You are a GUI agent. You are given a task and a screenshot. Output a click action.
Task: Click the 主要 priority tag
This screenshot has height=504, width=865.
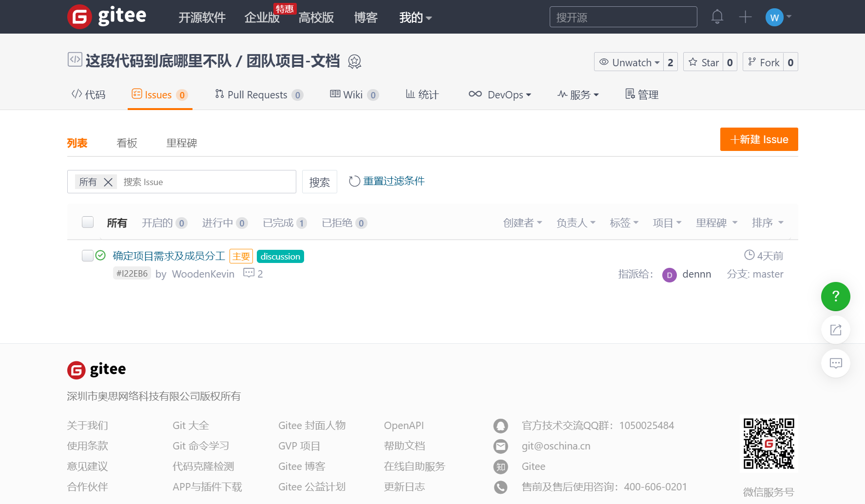pos(241,256)
